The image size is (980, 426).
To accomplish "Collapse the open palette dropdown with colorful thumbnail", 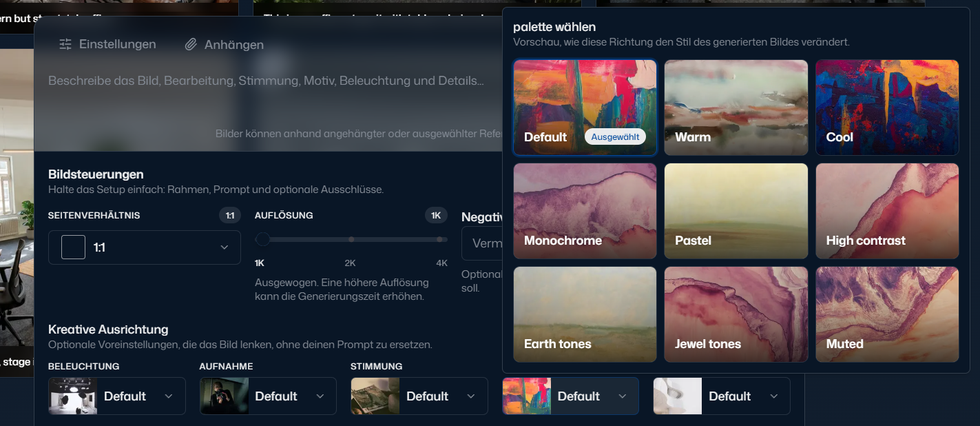I will coord(571,396).
